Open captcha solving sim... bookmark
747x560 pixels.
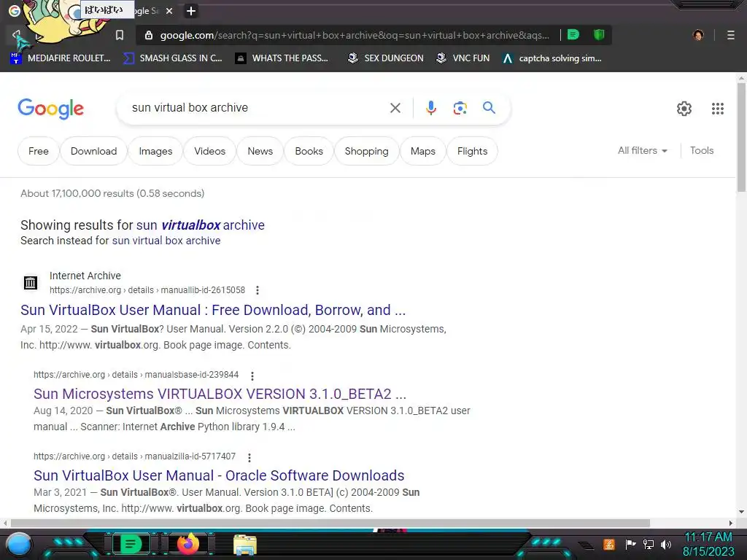pyautogui.click(x=552, y=58)
